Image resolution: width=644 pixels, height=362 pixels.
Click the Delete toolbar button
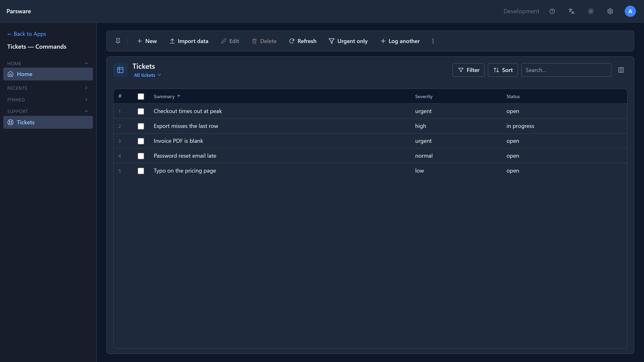[x=264, y=41]
